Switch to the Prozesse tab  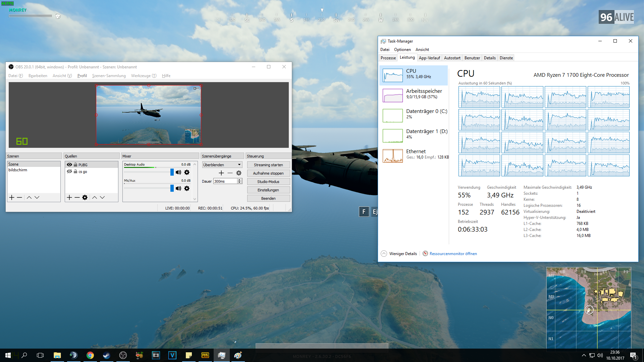[388, 58]
